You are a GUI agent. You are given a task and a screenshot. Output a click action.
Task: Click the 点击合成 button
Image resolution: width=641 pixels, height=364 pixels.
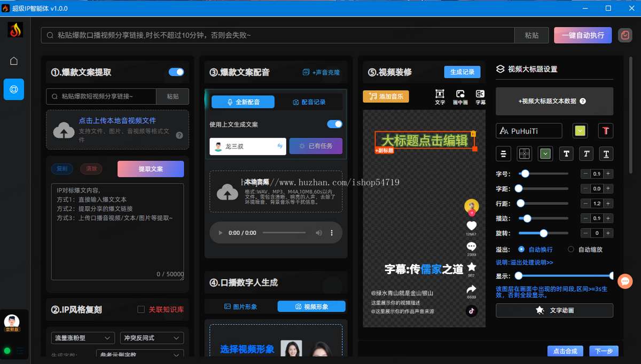click(x=565, y=351)
